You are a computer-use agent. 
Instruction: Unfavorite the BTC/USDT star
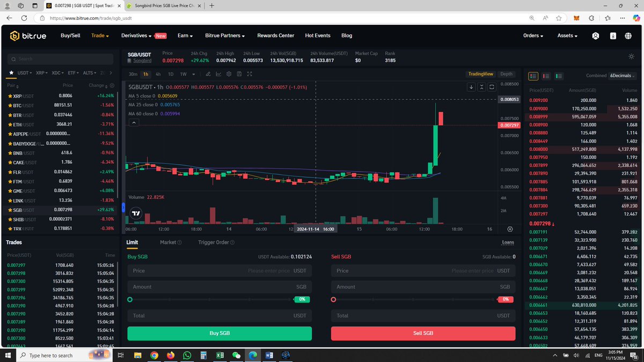10,105
